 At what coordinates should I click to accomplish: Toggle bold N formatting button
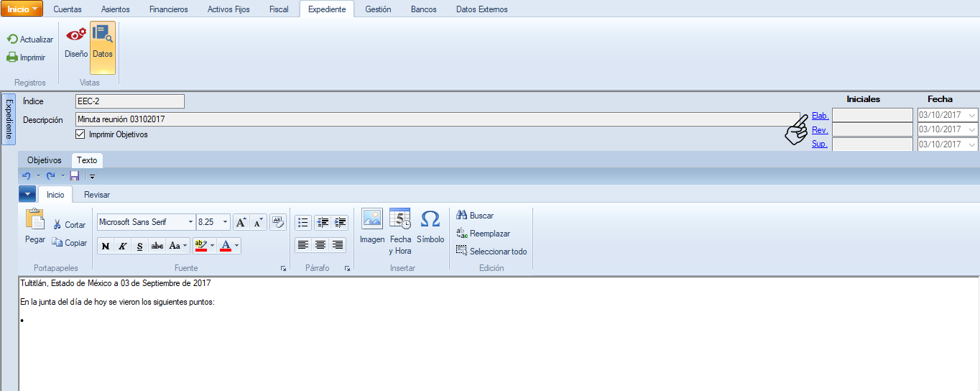(x=106, y=246)
